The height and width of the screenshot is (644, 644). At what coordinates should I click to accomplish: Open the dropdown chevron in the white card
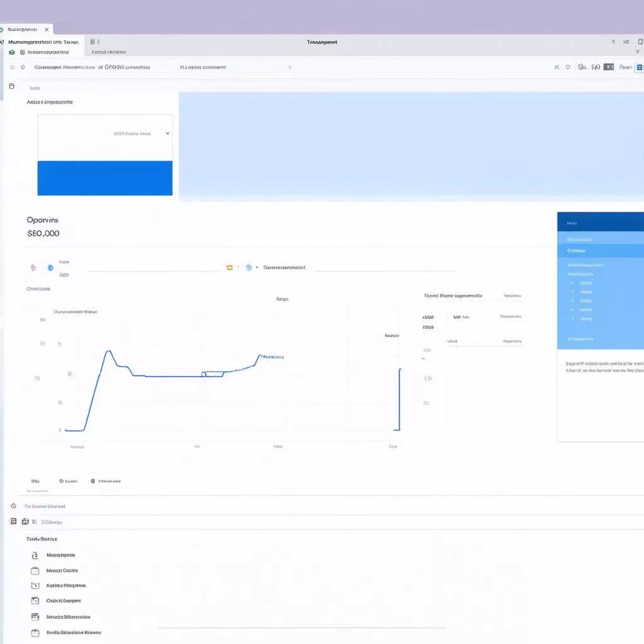tap(167, 133)
